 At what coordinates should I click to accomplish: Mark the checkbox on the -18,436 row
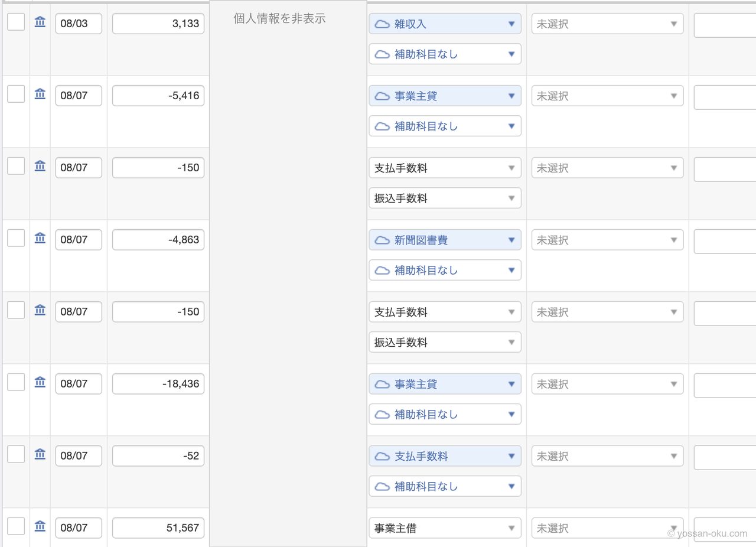(16, 382)
